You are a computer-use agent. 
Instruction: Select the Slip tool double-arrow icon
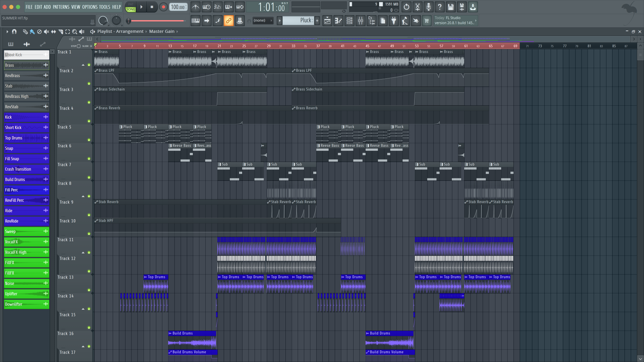[x=53, y=32]
